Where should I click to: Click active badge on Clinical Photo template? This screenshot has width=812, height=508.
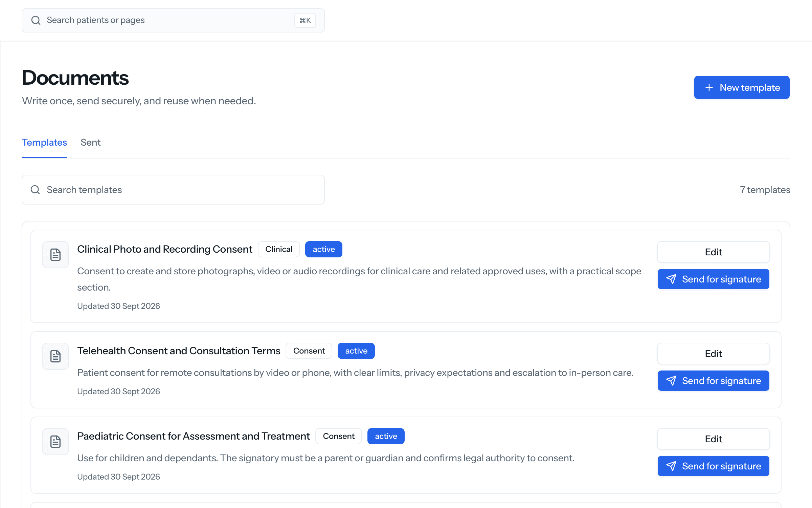pos(324,249)
